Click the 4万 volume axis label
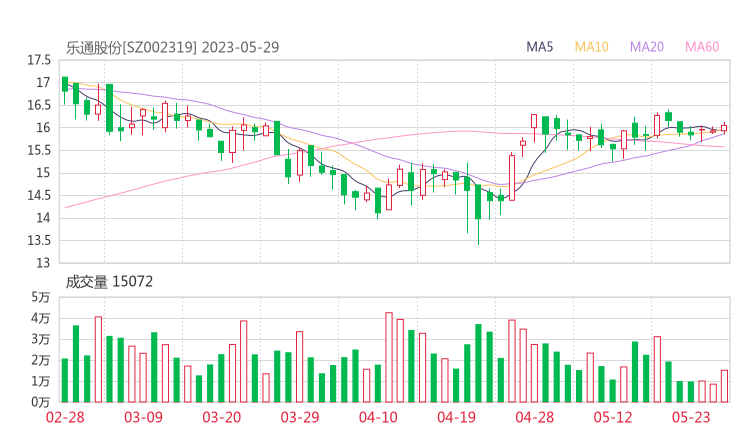740x440 pixels. coord(41,319)
